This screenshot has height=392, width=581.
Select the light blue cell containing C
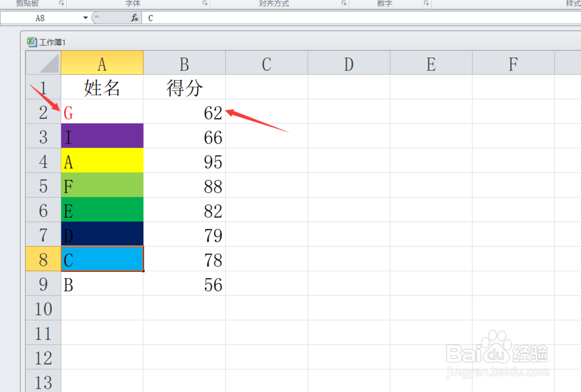(x=102, y=259)
